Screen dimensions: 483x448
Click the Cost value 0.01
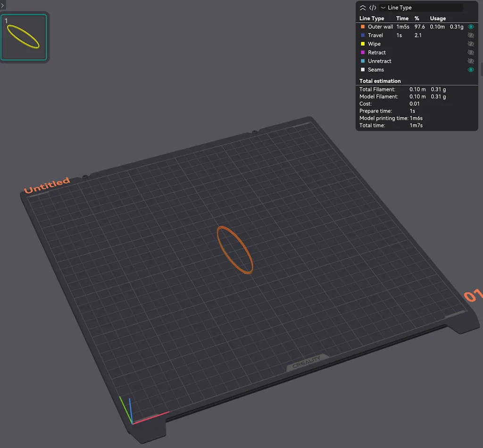(414, 104)
